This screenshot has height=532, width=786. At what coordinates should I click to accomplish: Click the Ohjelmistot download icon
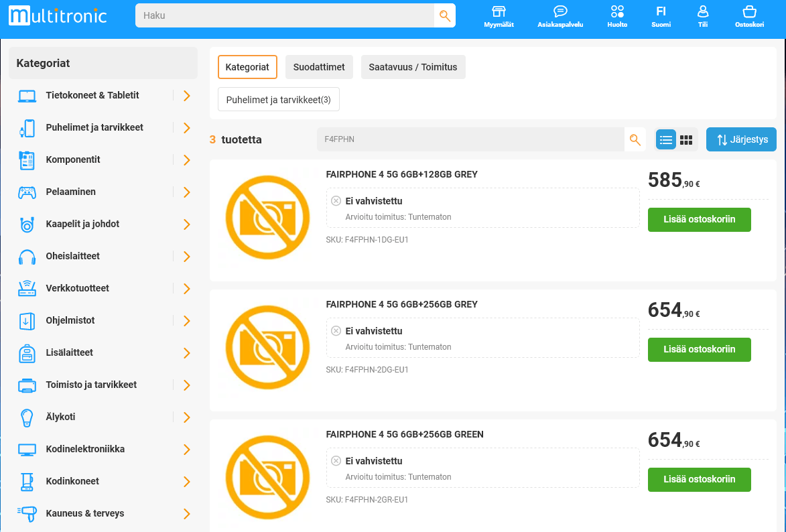click(27, 321)
